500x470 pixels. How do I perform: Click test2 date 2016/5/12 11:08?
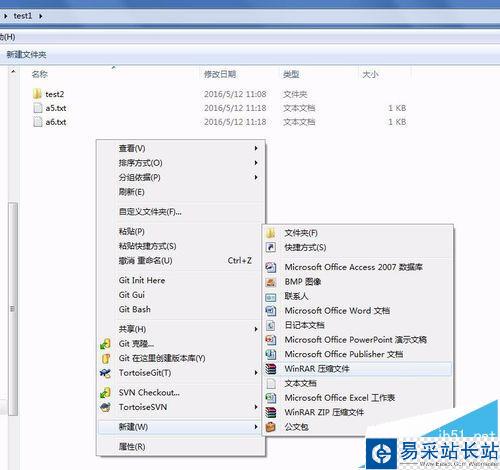point(235,94)
